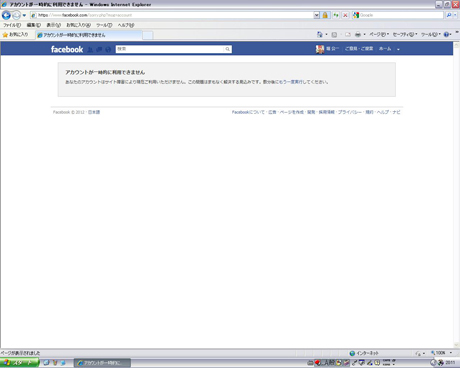Click the show desktop quick launch icon

[x=47, y=362]
